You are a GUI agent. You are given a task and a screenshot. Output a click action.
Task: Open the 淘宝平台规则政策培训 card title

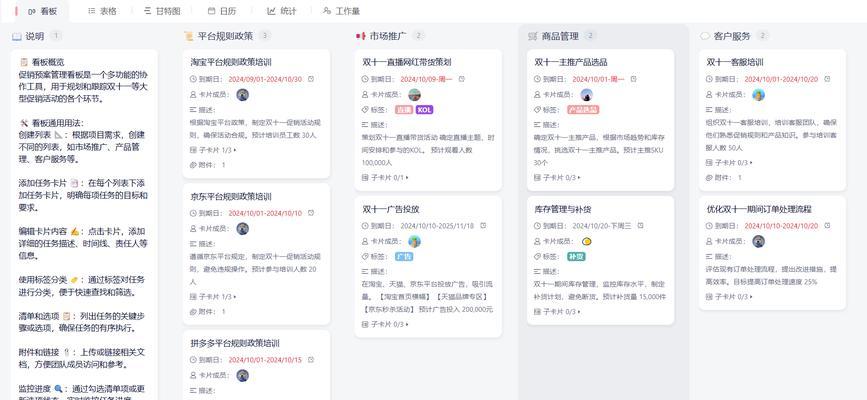(231, 63)
